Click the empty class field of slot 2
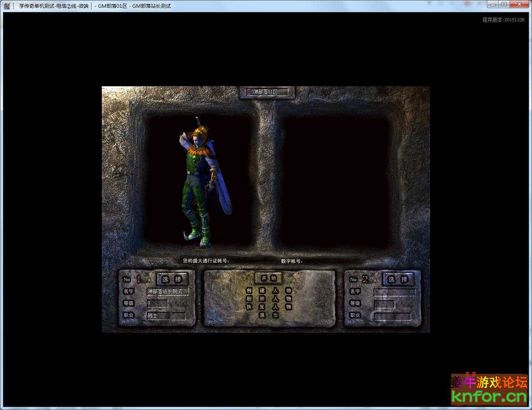Viewport: 532px width, 410px height. [392, 316]
